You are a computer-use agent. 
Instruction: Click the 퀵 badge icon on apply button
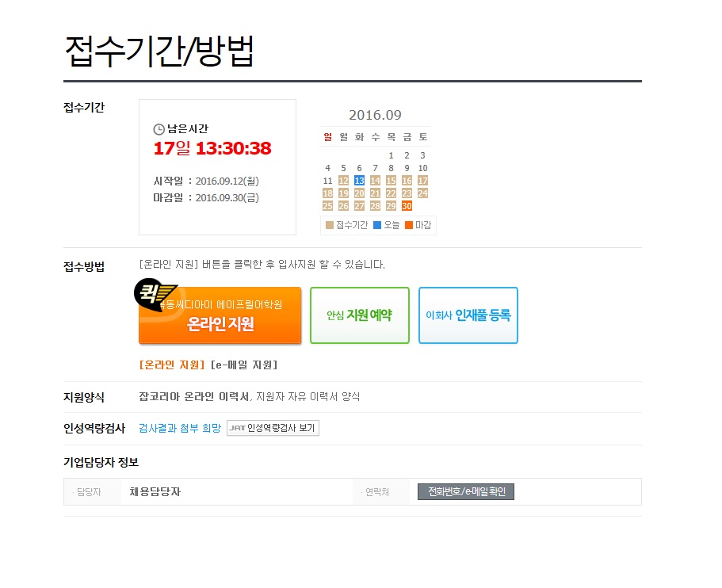tap(155, 294)
